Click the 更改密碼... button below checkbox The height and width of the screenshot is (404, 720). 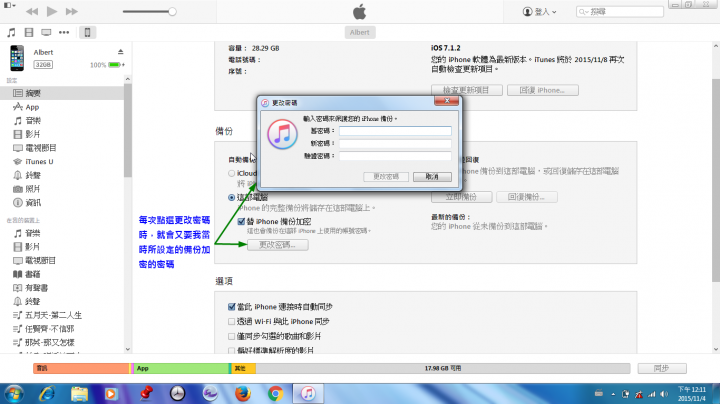[277, 245]
